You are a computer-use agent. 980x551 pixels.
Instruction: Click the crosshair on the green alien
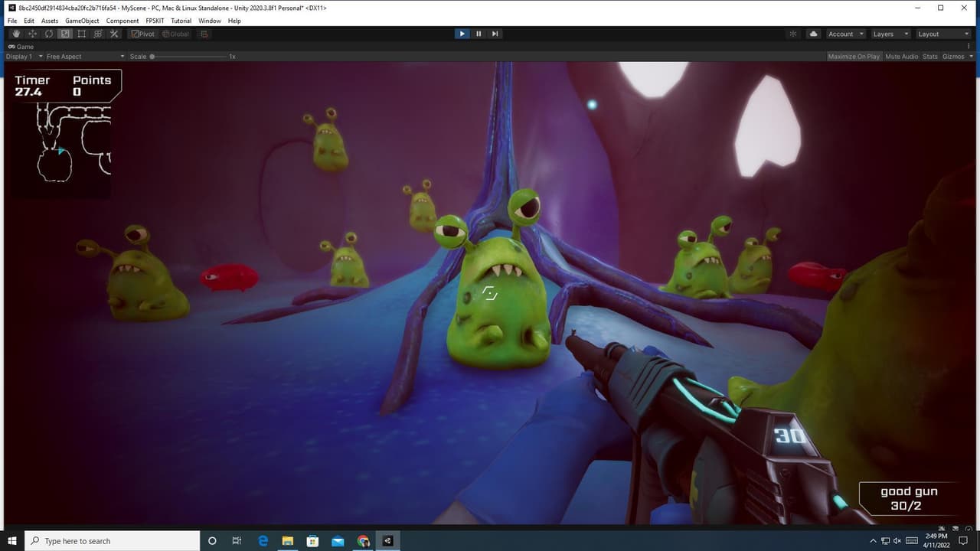(x=490, y=293)
